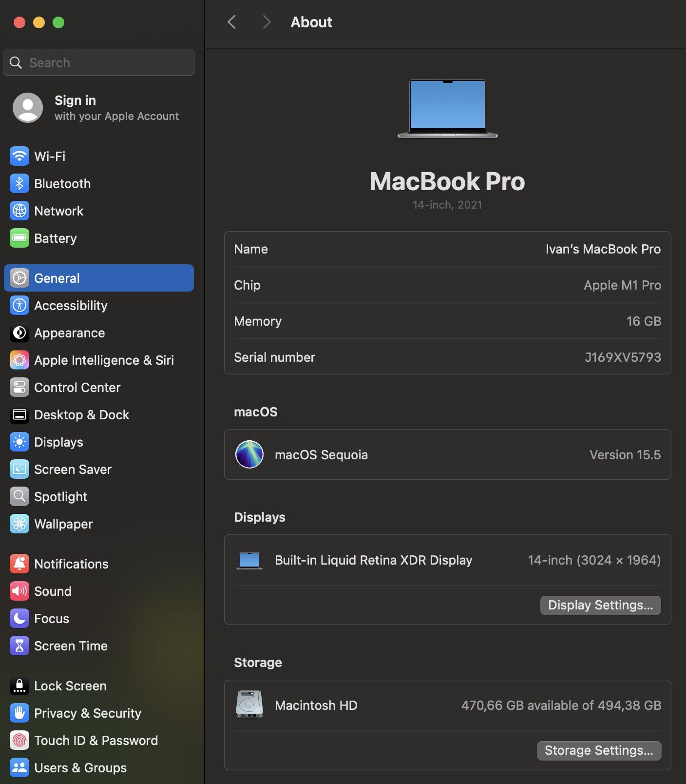The height and width of the screenshot is (784, 686).
Task: Open the Screen Saver icon
Action: (x=19, y=469)
